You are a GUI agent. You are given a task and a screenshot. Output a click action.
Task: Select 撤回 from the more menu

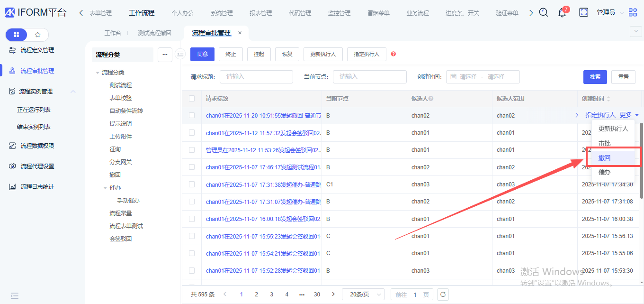pos(605,157)
